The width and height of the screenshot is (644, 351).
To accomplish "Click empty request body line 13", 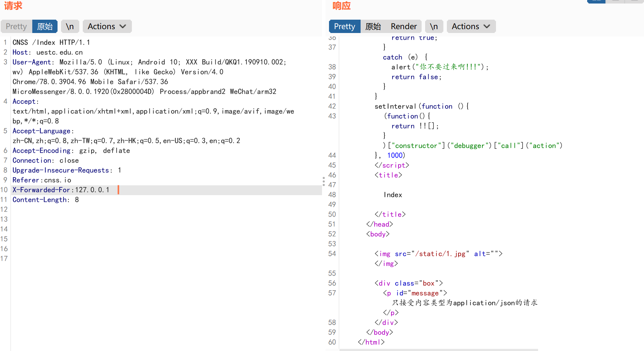I will [166, 219].
